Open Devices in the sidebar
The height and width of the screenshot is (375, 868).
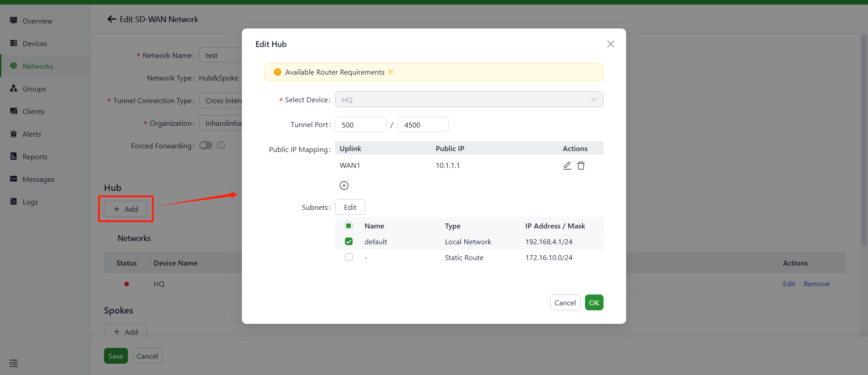pyautogui.click(x=35, y=43)
